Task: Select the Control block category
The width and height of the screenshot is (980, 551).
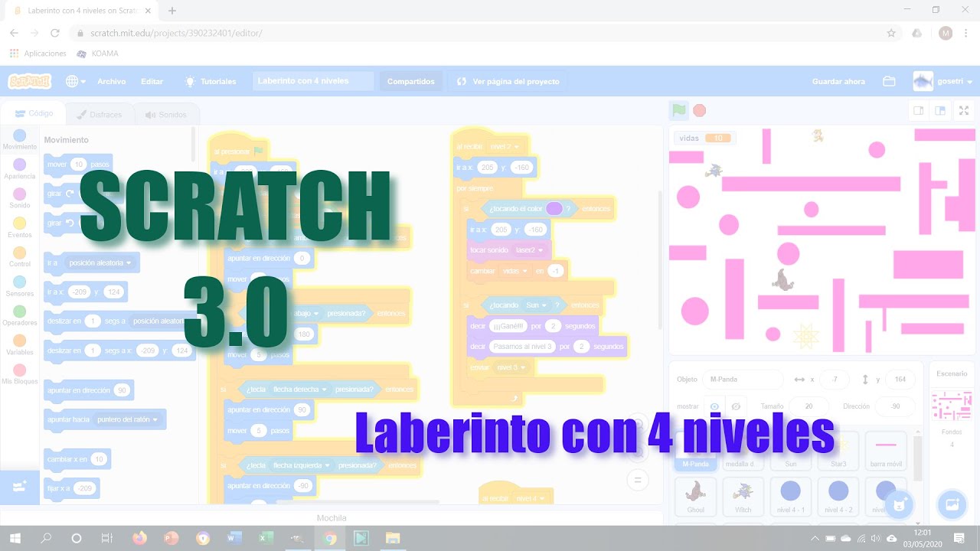Action: [19, 257]
